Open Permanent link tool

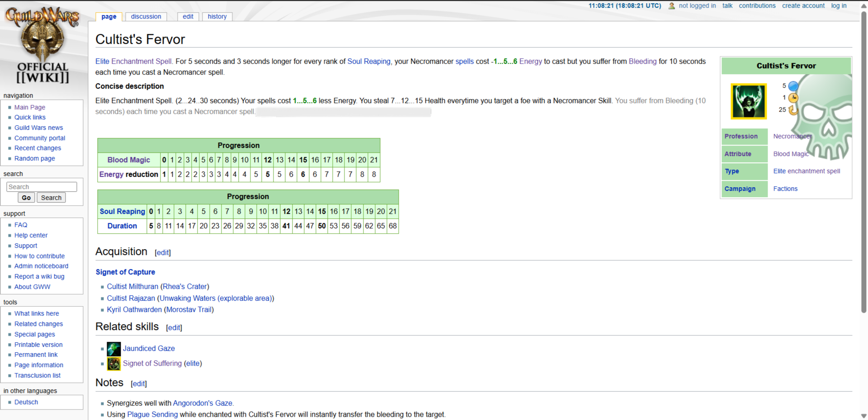click(36, 354)
